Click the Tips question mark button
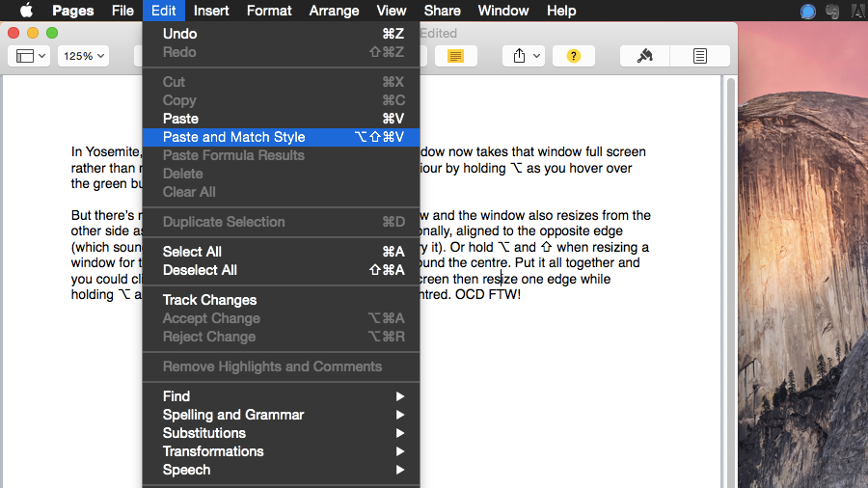 click(574, 56)
